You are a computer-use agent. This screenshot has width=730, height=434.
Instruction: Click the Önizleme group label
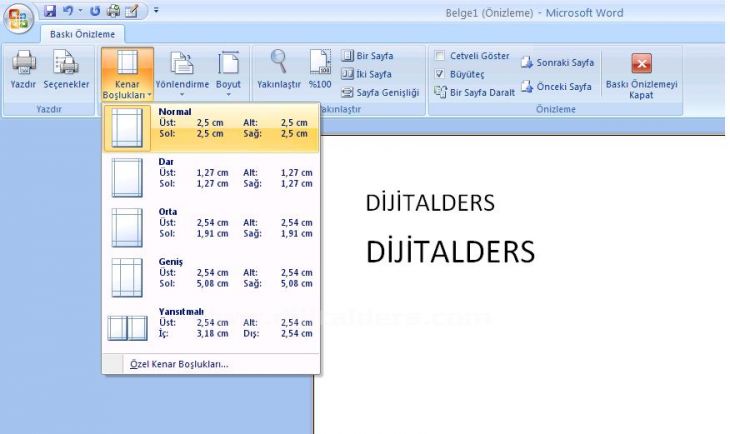pyautogui.click(x=555, y=109)
